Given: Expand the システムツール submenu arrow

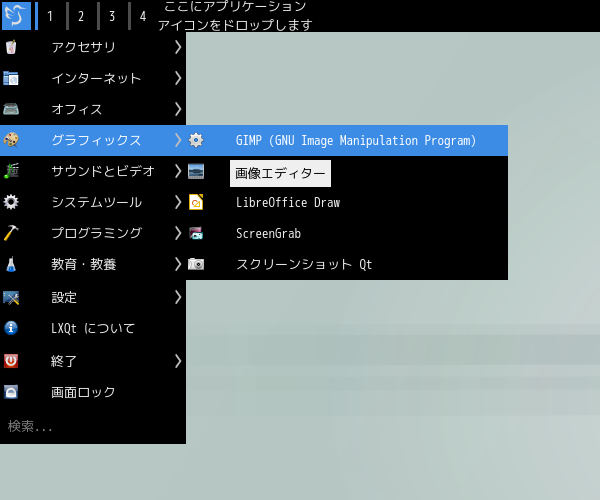Looking at the screenshot, I should 178,202.
